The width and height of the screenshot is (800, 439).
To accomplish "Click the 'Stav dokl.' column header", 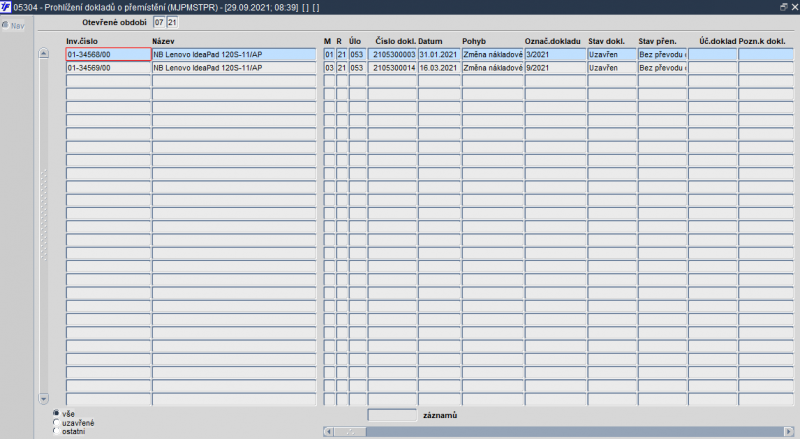I will (606, 41).
